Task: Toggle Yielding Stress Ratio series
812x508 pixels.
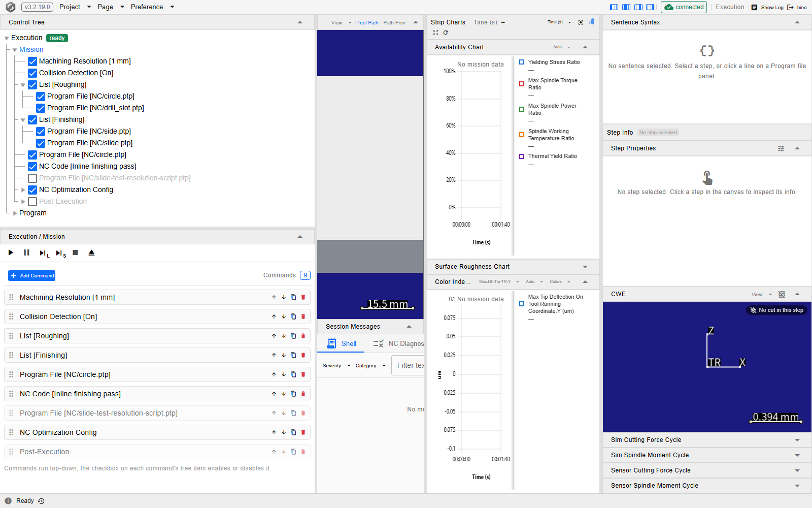Action: pyautogui.click(x=522, y=62)
